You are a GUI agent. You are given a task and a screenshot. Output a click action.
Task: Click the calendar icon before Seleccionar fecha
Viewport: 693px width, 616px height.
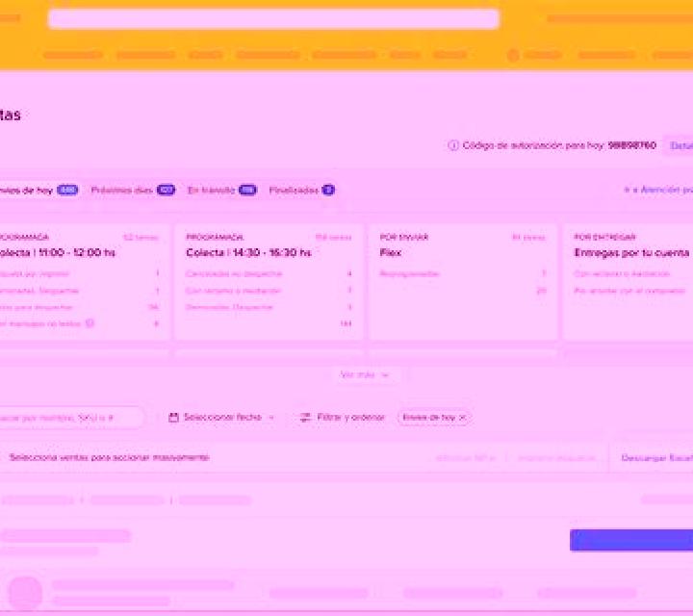[x=173, y=417]
